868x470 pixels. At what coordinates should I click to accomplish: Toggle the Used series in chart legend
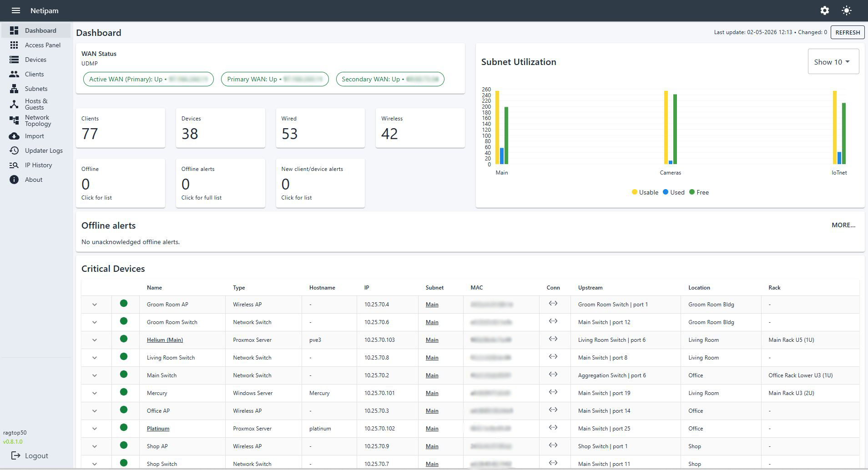673,192
